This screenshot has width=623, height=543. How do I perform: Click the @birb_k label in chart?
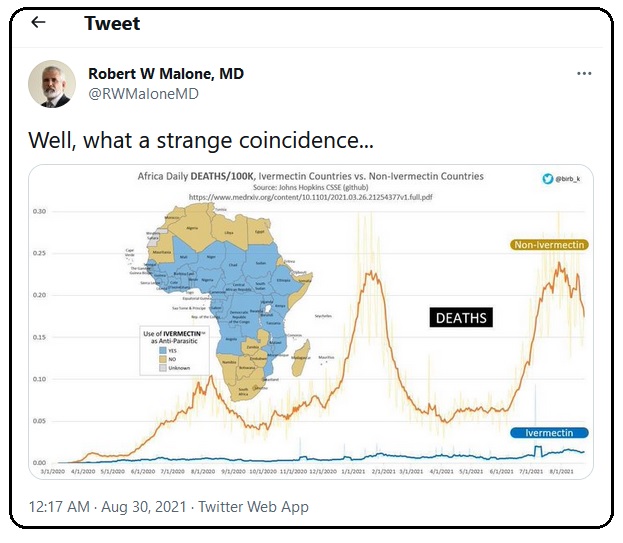click(x=568, y=179)
